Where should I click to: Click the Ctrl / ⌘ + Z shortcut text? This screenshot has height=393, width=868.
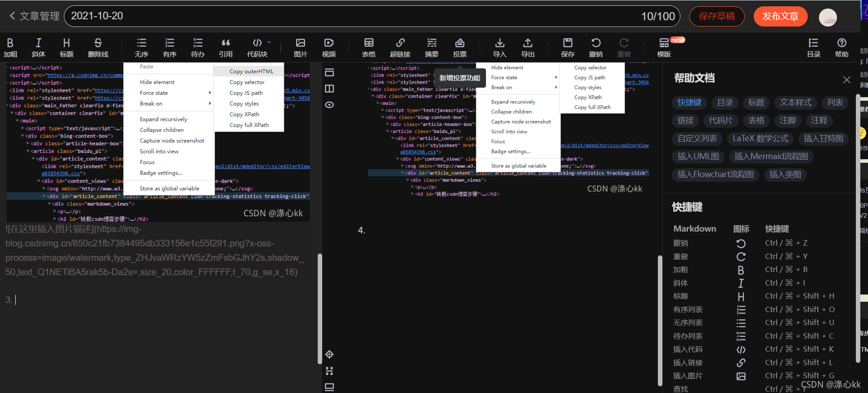[x=786, y=243]
